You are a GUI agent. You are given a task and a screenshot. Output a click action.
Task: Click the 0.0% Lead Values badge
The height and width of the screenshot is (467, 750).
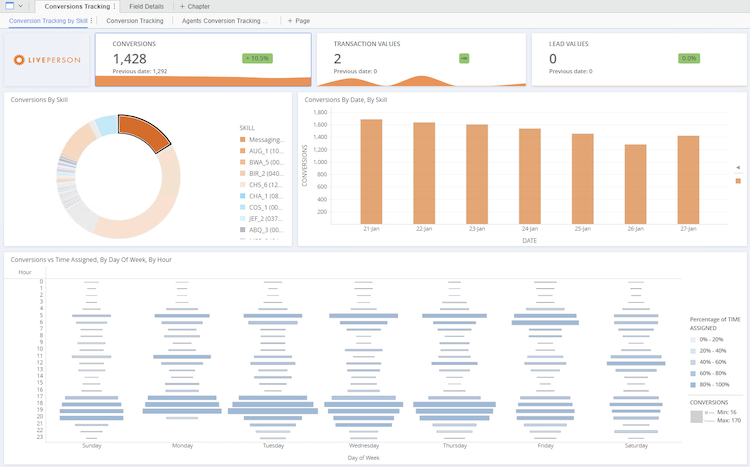tap(689, 58)
